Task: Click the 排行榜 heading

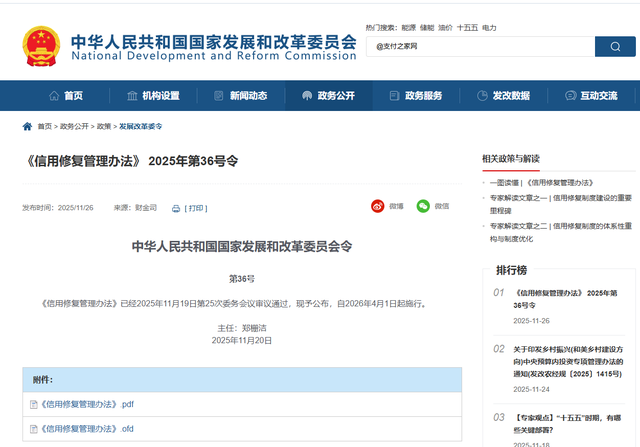Action: point(511,270)
